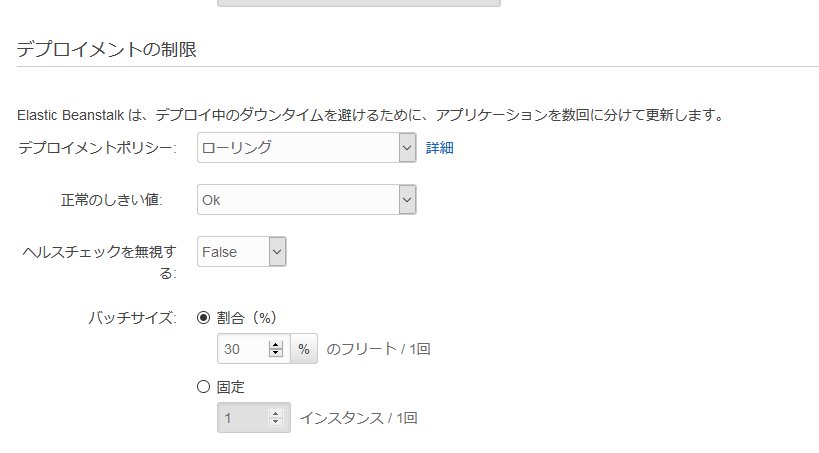Viewport: 819px width, 453px height.
Task: Select the 割合（%） radio button
Action: click(204, 318)
